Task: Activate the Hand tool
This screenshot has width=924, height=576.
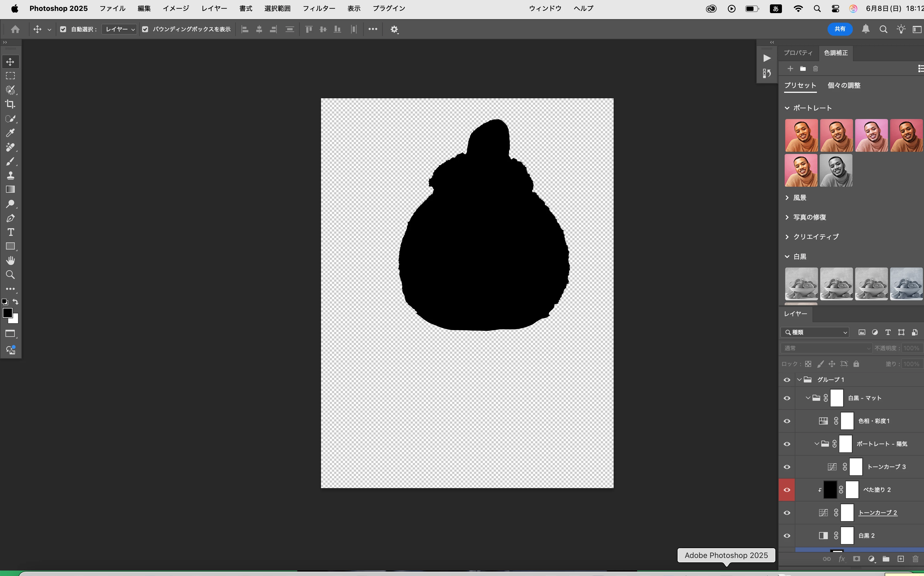Action: pyautogui.click(x=10, y=261)
